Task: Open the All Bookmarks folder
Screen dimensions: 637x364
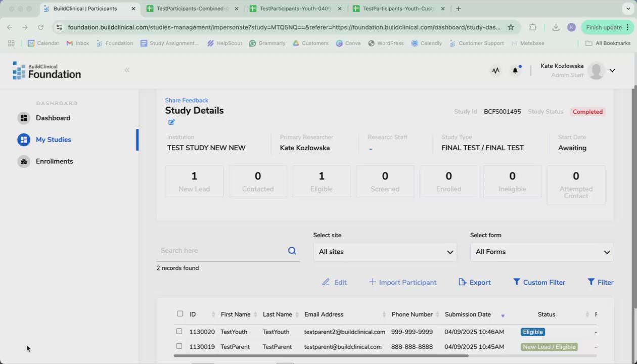Action: coord(608,43)
